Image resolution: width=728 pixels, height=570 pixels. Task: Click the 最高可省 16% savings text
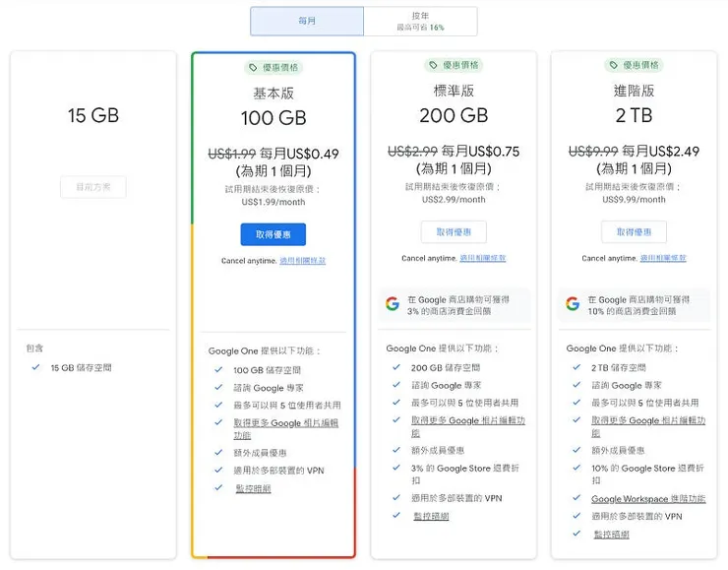tap(420, 28)
